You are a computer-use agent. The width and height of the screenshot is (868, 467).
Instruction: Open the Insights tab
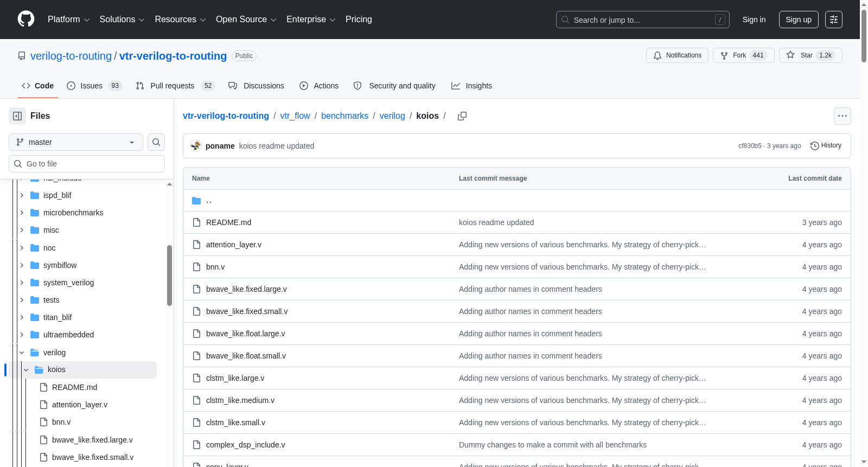(x=471, y=86)
